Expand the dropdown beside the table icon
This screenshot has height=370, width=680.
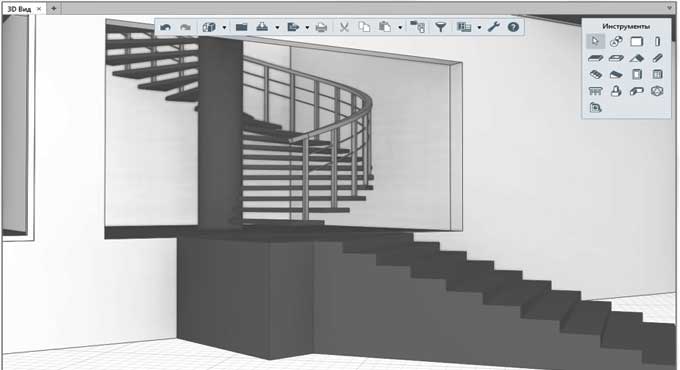tap(479, 28)
